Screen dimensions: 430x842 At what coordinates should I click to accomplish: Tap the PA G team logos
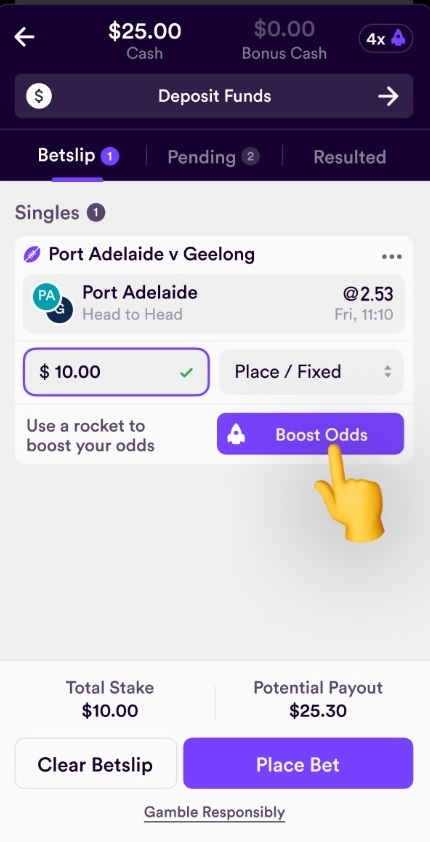(x=53, y=303)
